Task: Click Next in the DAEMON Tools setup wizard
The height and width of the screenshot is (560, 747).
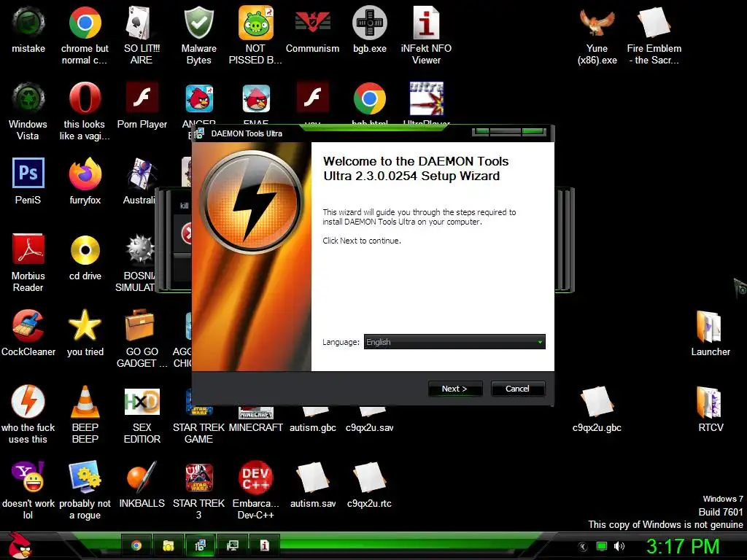Action: point(455,389)
